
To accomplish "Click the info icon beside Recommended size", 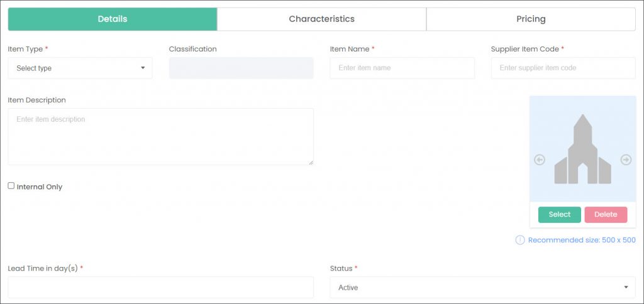I will 520,240.
